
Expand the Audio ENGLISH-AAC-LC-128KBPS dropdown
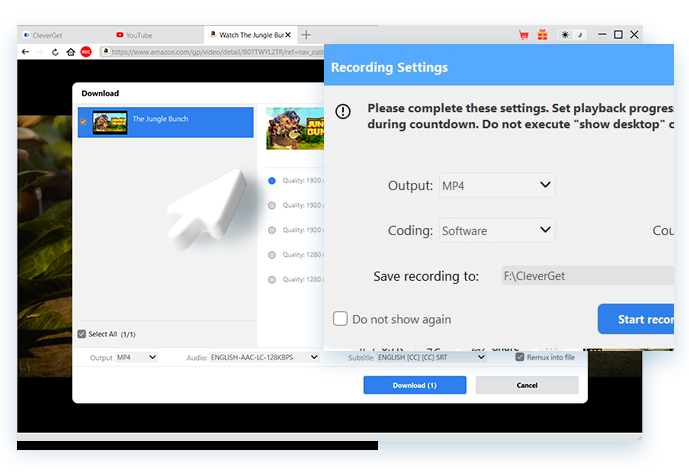(265, 357)
